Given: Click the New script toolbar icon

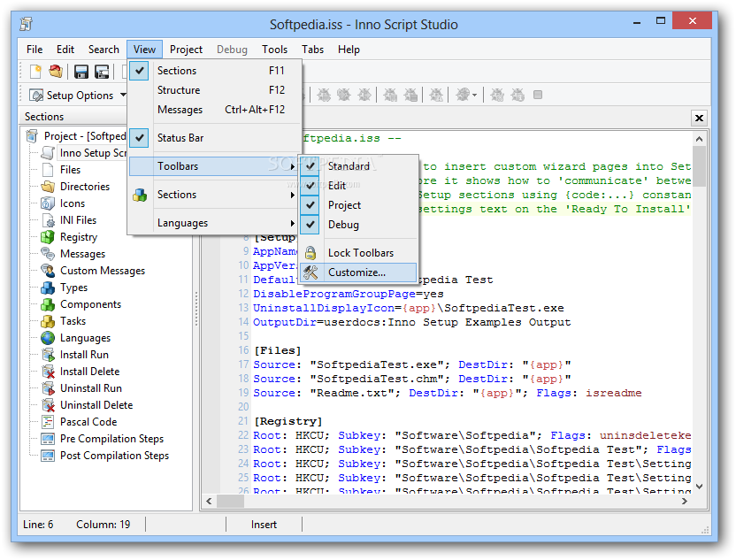Looking at the screenshot, I should click(x=35, y=72).
